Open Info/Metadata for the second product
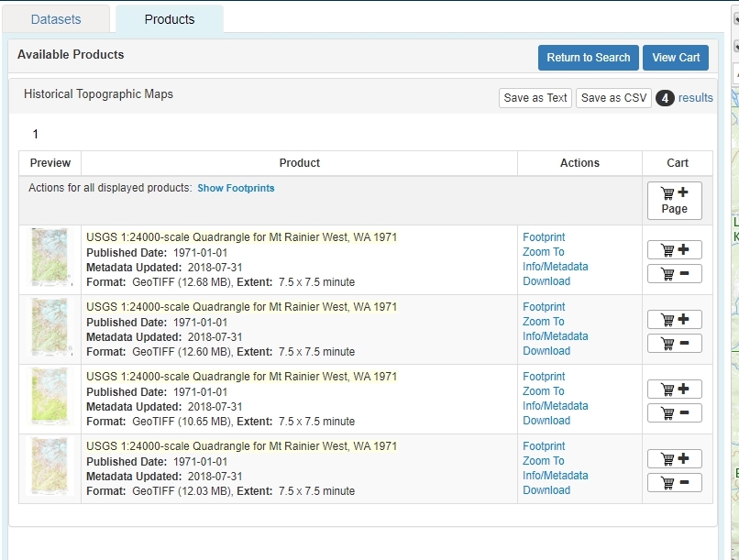This screenshot has height=560, width=739. click(555, 335)
